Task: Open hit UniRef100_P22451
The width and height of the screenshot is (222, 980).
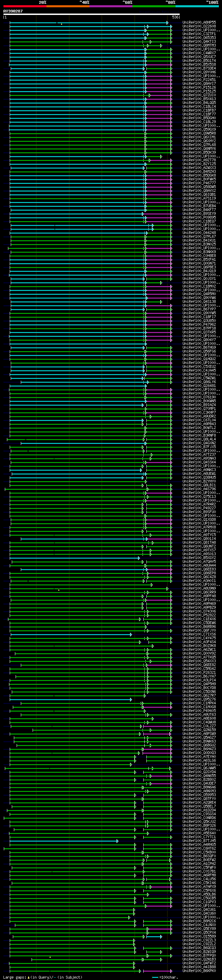Action: (x=199, y=80)
